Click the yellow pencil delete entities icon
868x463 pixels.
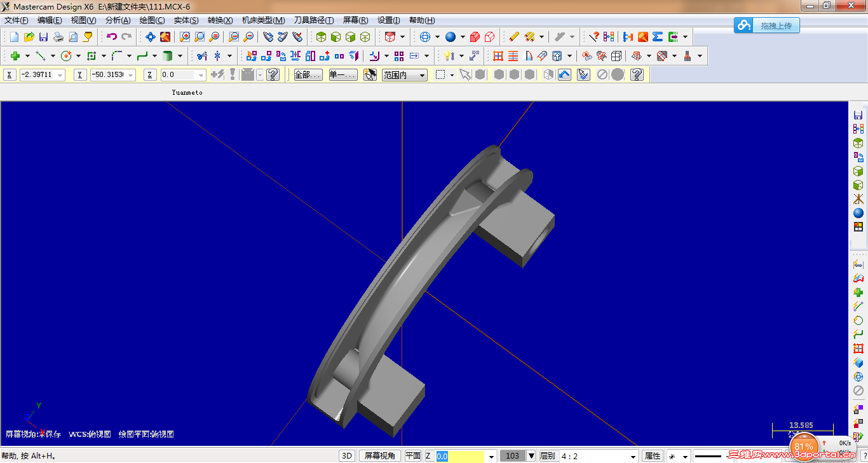coord(514,37)
